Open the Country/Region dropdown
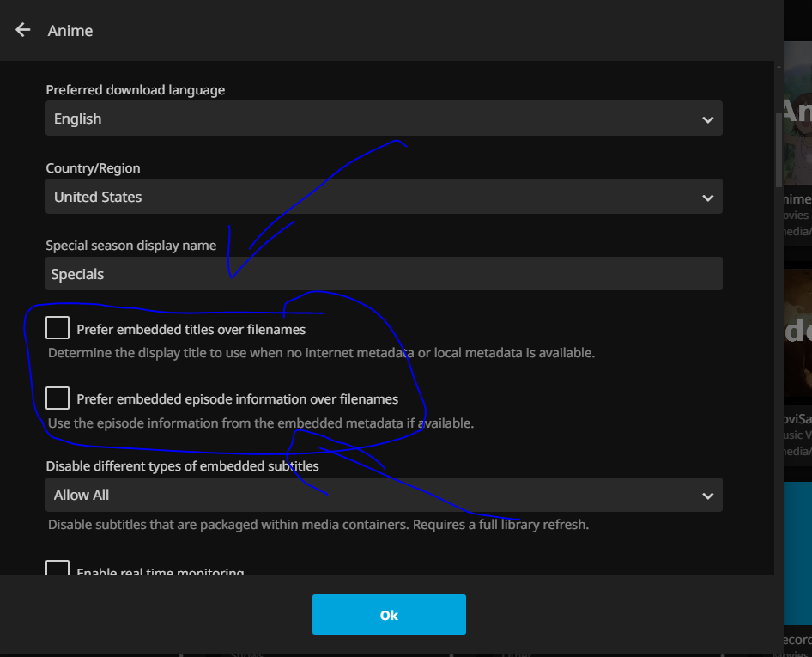 (383, 197)
